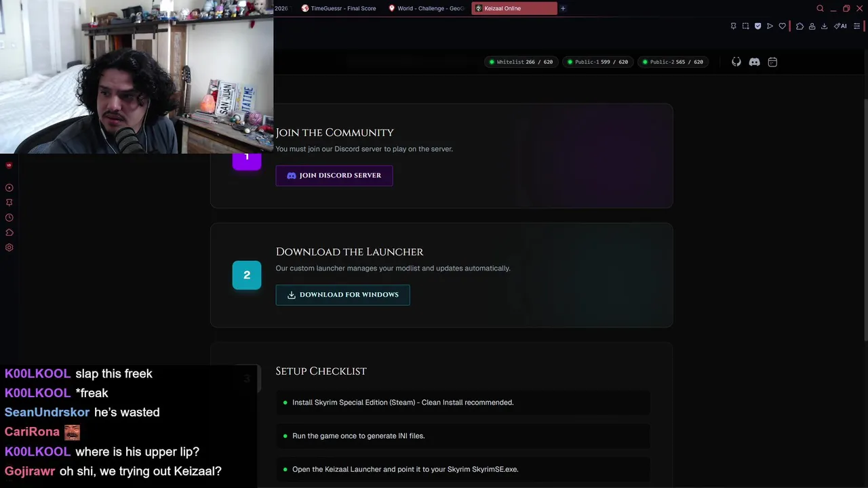The image size is (868, 488).
Task: Click the heart bookmark icon
Action: click(782, 26)
